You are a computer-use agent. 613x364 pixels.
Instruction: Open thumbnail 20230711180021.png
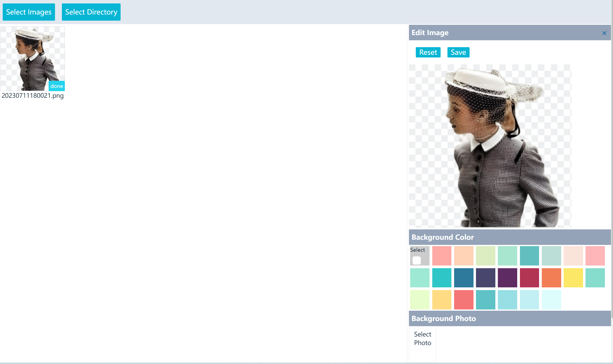(x=32, y=59)
